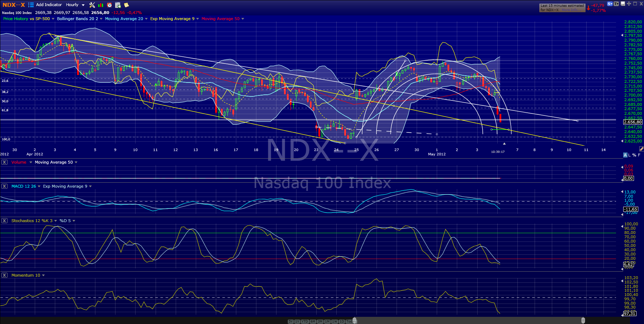
Task: Click left handle of time range slider
Action: tap(355, 320)
